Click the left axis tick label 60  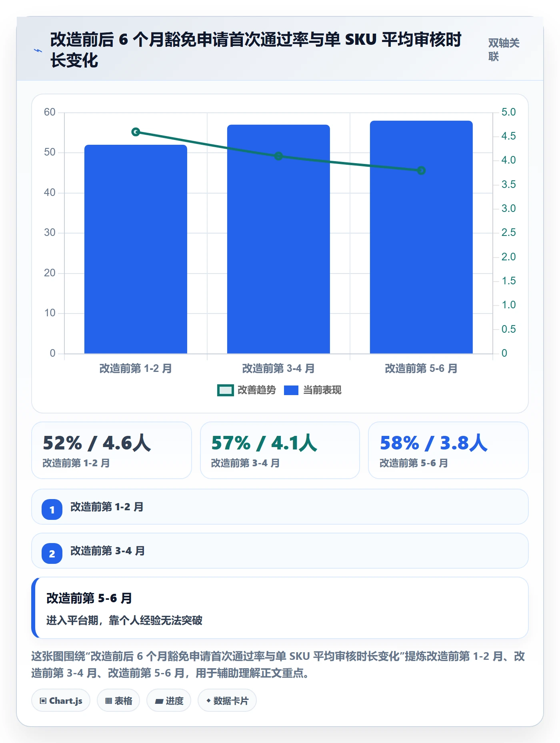pyautogui.click(x=50, y=112)
